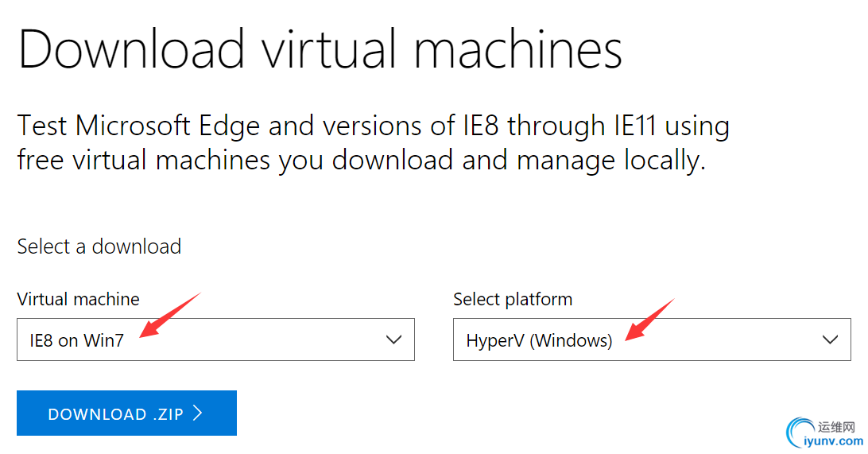This screenshot has height=454, width=868.
Task: Click the chevron arrow in the Select platform box
Action: [x=830, y=340]
